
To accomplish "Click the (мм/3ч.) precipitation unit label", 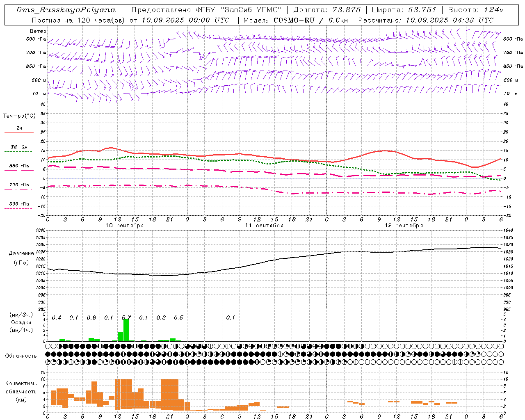I will click(x=21, y=315).
